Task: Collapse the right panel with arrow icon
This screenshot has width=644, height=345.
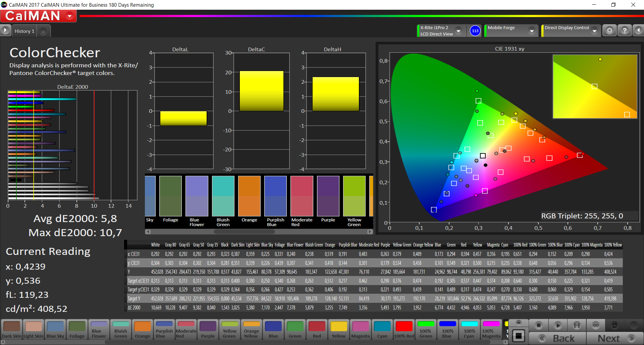Action: pos(638,30)
